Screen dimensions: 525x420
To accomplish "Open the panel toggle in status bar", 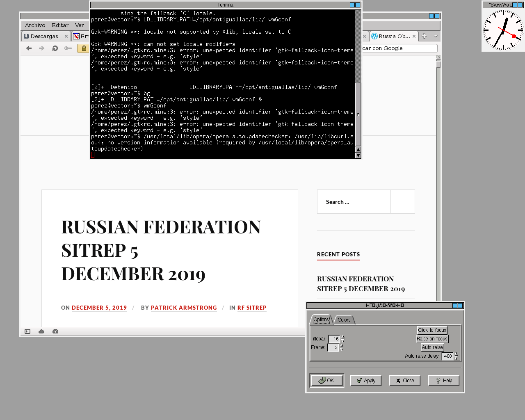I will 27,331.
